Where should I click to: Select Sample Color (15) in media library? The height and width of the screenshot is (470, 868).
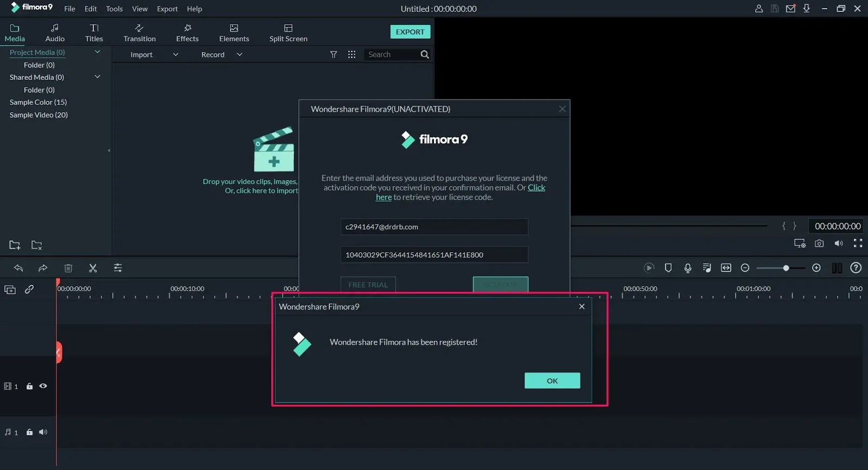(38, 102)
